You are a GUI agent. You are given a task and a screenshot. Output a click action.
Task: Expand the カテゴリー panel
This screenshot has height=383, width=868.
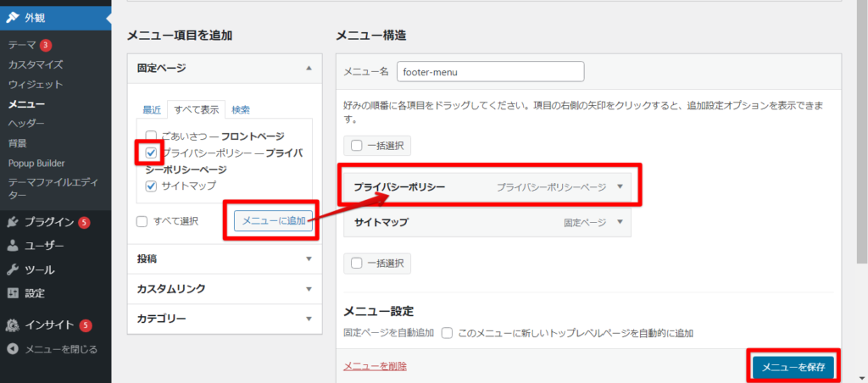[225, 319]
